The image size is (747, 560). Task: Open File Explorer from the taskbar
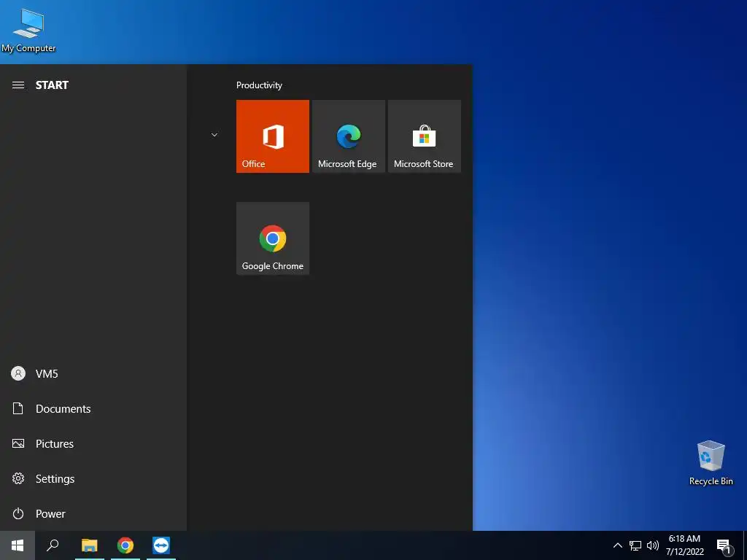90,545
